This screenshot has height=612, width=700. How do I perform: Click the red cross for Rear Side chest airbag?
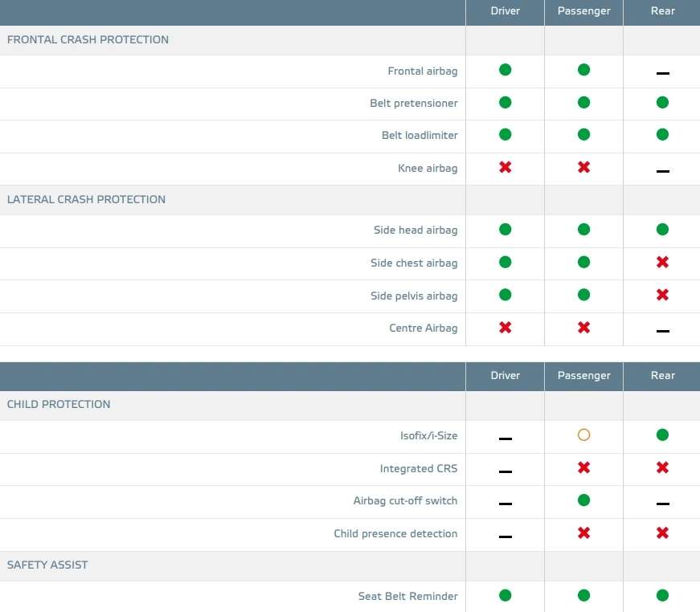[662, 262]
